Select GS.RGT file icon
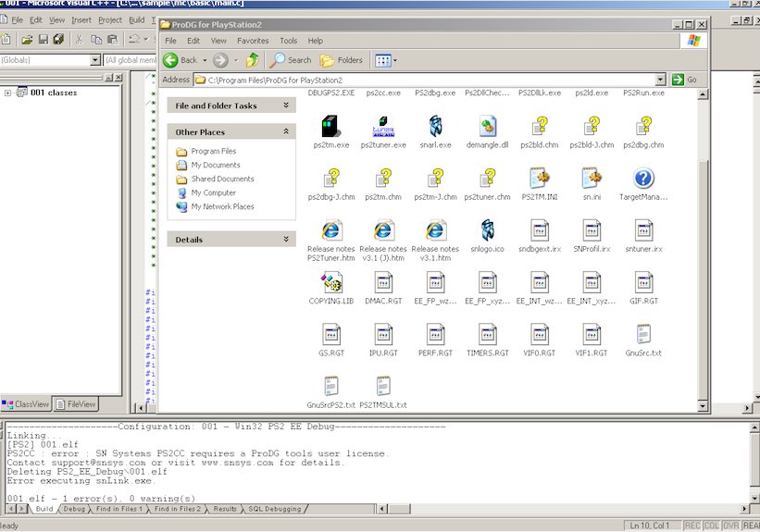Viewport: 760px width, 532px height. coord(331,334)
